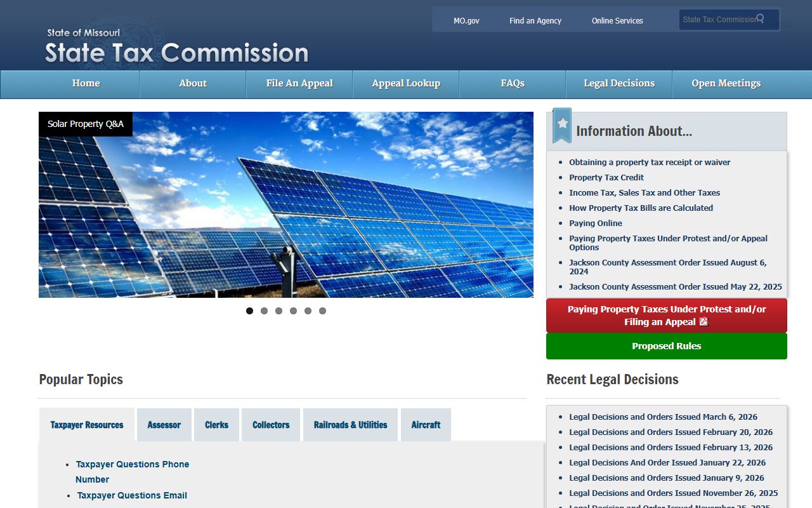The width and height of the screenshot is (812, 508).
Task: Focus the State Tax Commission search field
Action: (x=729, y=20)
